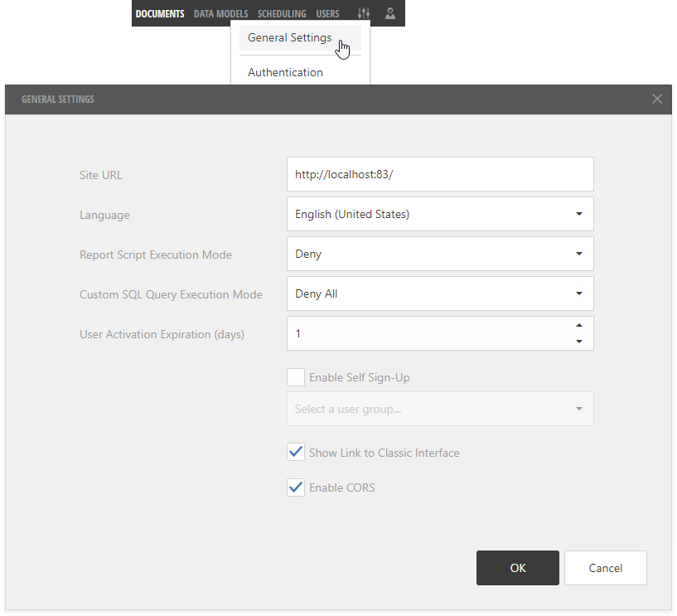
Task: Open the settings sliders icon in navbar
Action: [x=364, y=13]
